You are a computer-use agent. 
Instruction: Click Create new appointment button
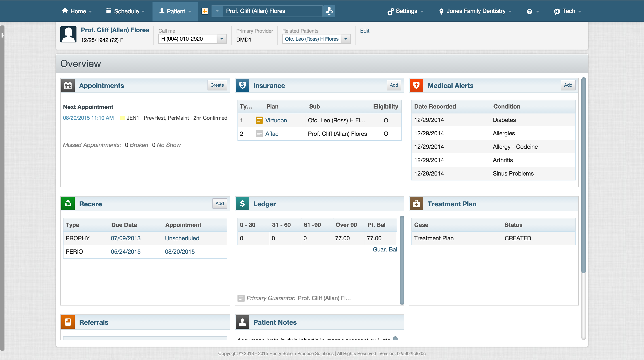[x=217, y=85]
